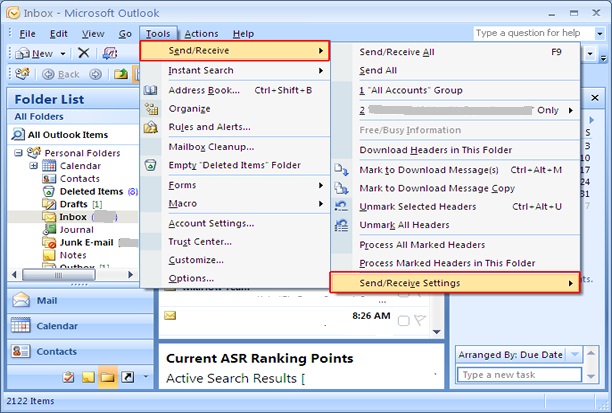
Task: Select the Inbox folder
Action: point(73,217)
